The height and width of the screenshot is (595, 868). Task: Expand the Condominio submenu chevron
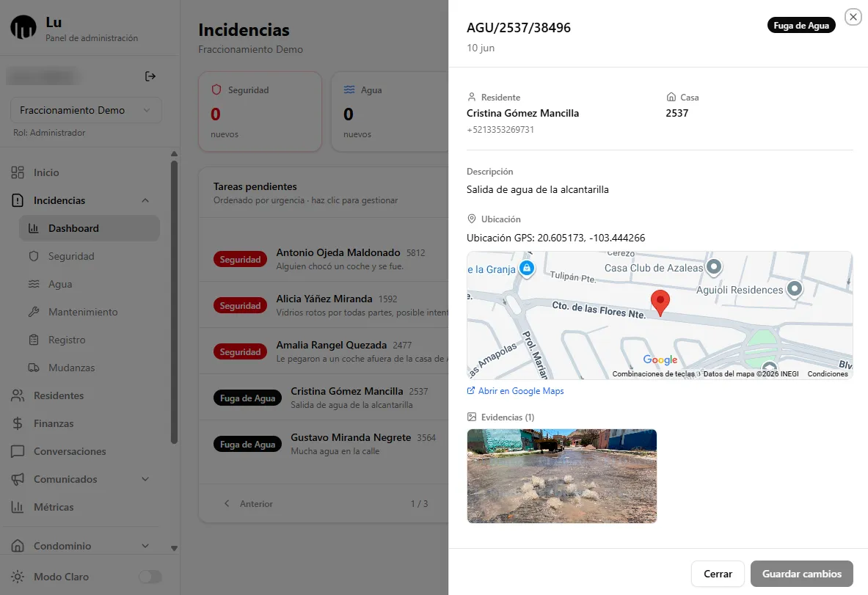point(145,546)
